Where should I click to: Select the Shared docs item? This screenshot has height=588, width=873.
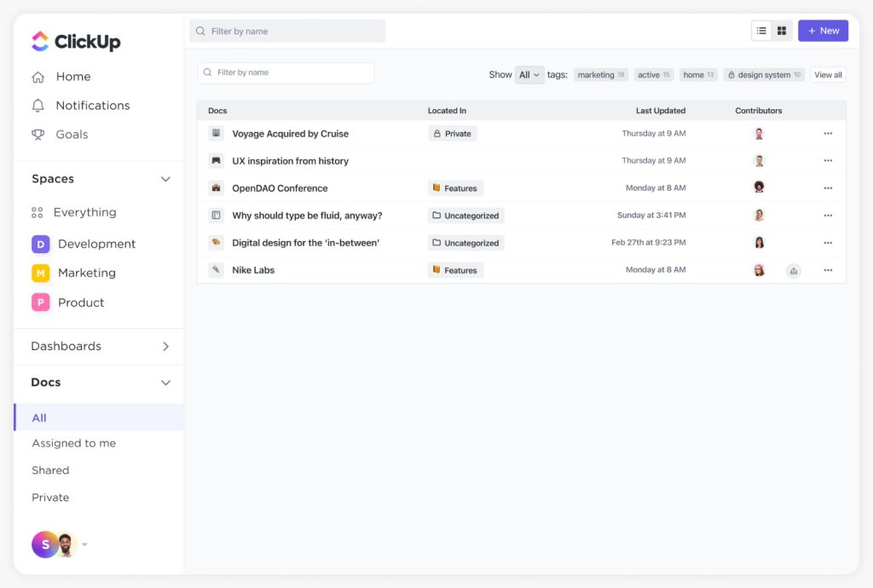50,470
